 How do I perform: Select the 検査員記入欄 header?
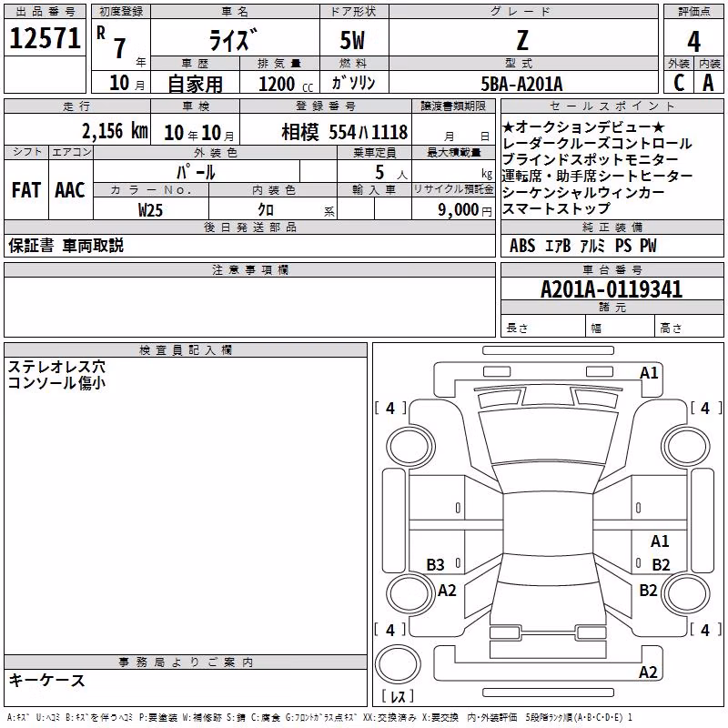(186, 350)
